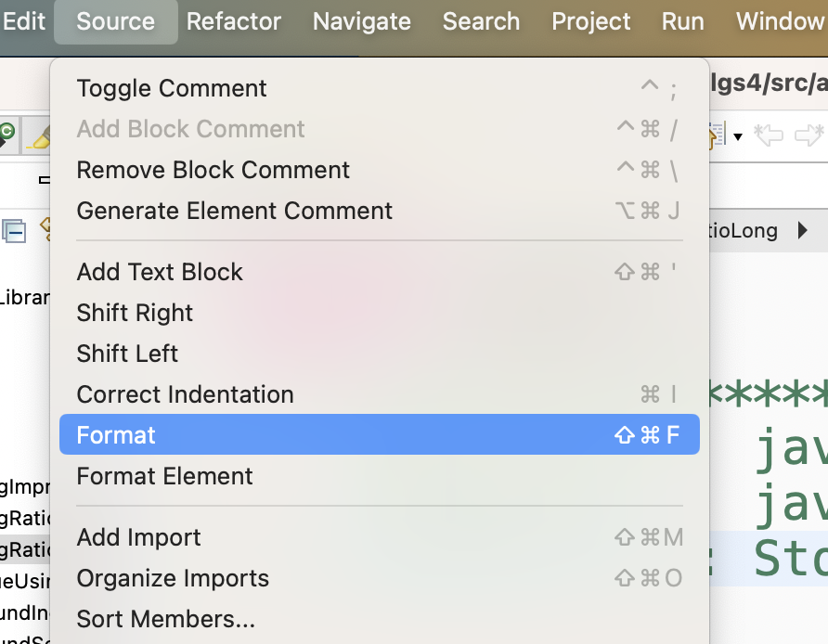The width and height of the screenshot is (828, 644).
Task: Select Toggle Comment menu entry
Action: 172,88
